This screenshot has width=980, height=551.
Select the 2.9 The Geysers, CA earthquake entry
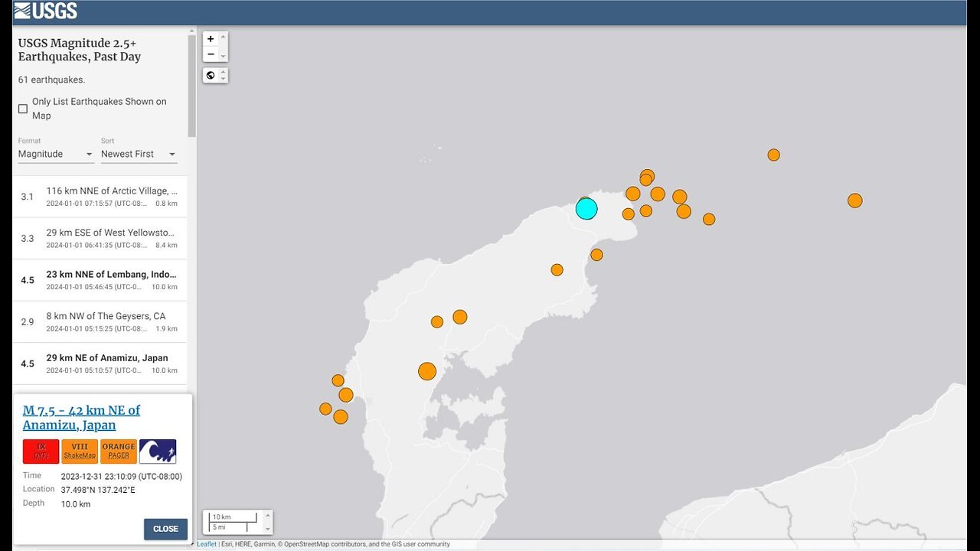100,321
